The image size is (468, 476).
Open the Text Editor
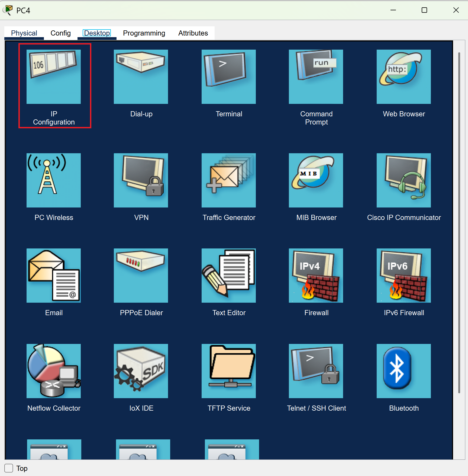(x=229, y=276)
